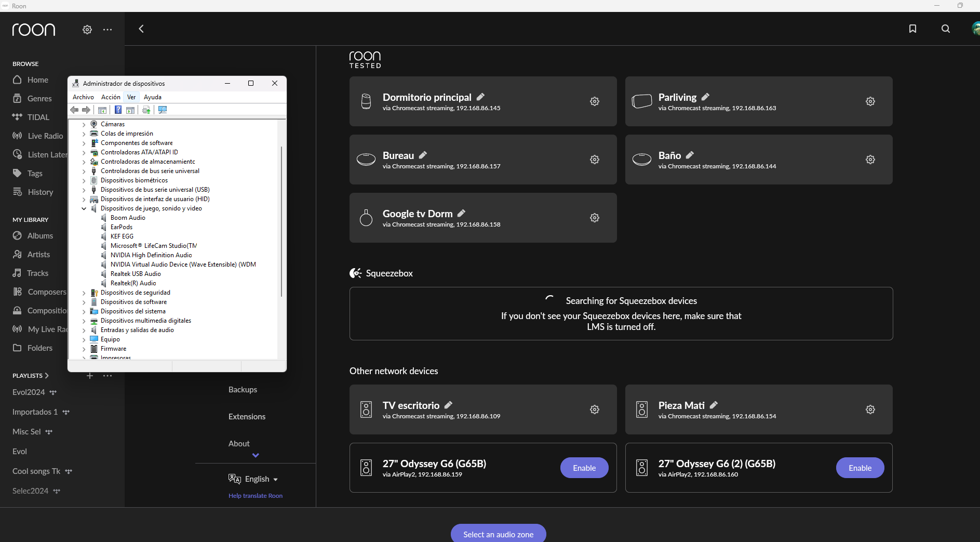Open Ver menu in Device Manager
Screen dimensions: 980x542
tap(131, 97)
